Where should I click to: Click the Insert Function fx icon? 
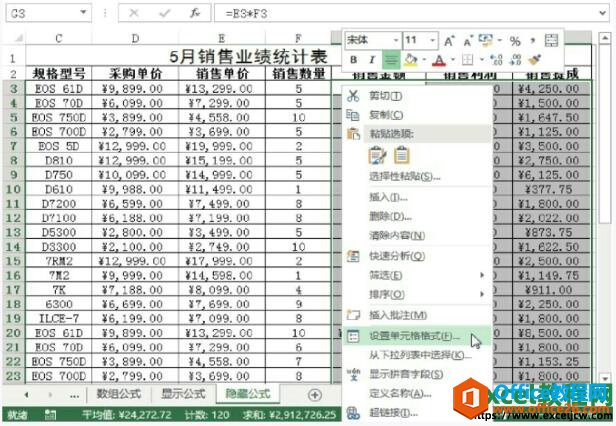pyautogui.click(x=195, y=13)
